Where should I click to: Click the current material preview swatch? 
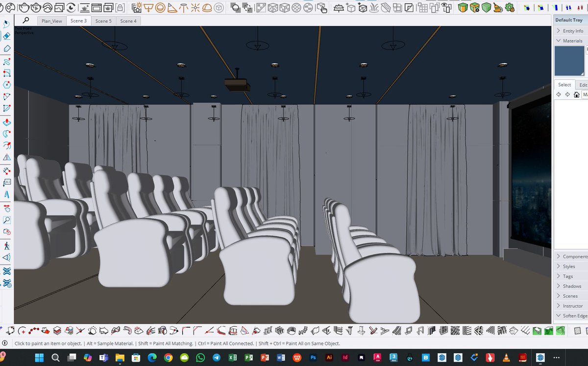tap(570, 61)
